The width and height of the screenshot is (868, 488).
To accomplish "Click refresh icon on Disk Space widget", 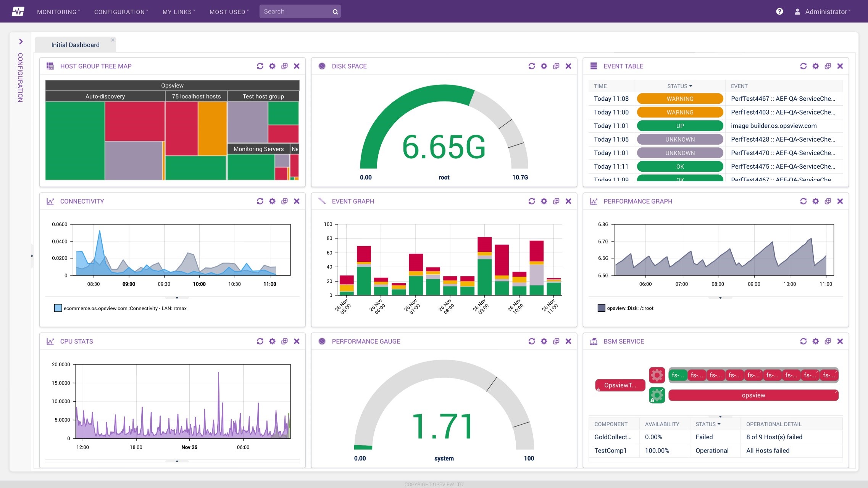I will 531,66.
